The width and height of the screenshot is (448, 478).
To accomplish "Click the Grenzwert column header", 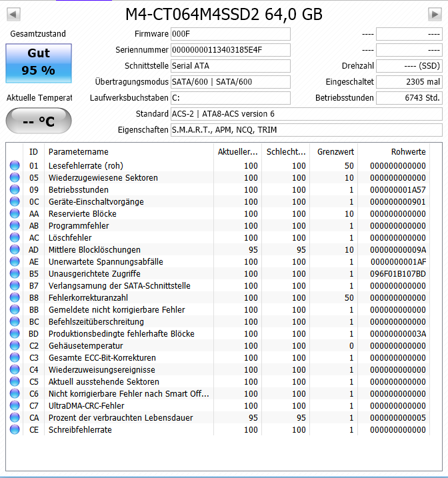I will 334,152.
